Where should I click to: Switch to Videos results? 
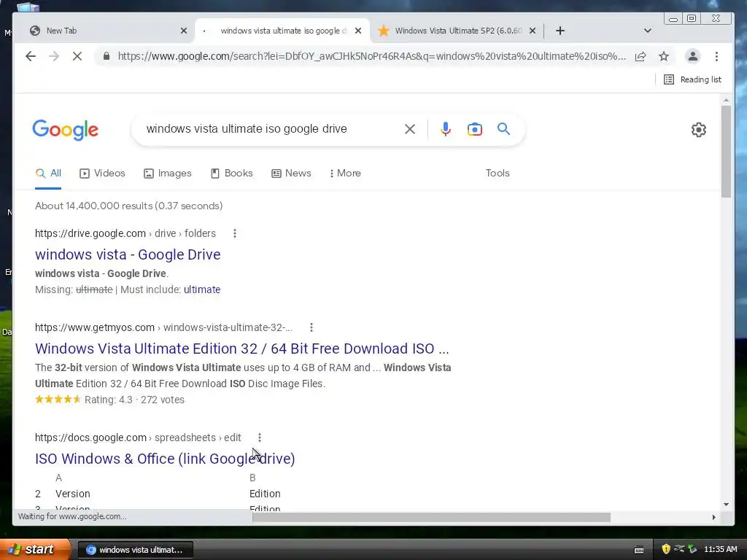click(102, 174)
